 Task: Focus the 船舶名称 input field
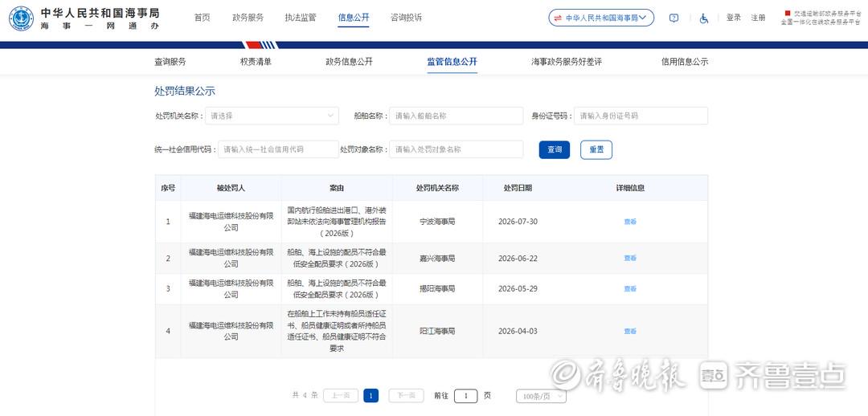(x=457, y=116)
